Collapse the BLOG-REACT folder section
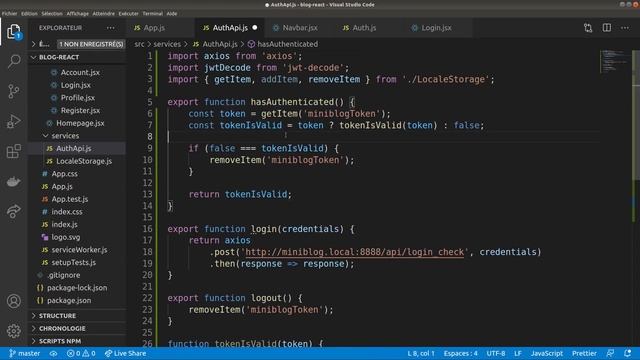The height and width of the screenshot is (360, 640). (x=78, y=57)
